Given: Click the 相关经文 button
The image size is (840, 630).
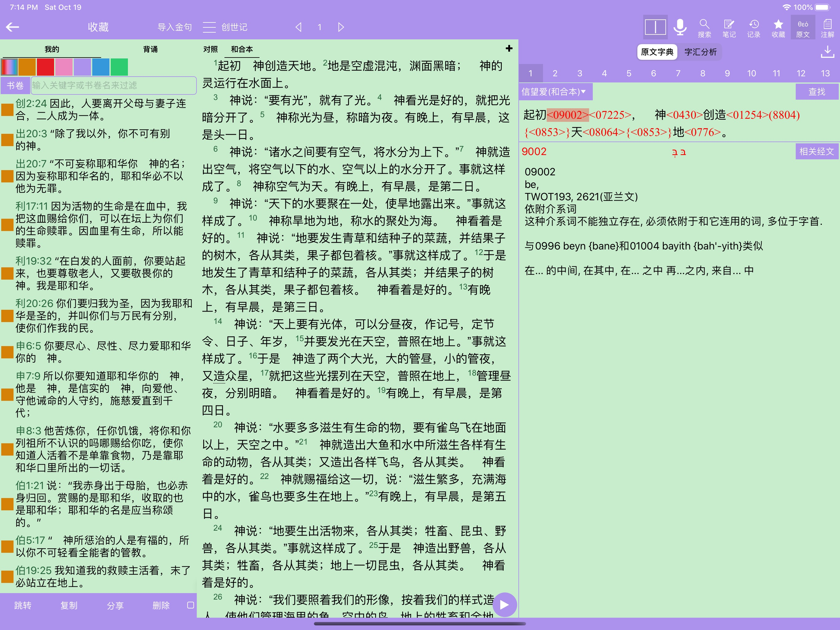Looking at the screenshot, I should 817,151.
